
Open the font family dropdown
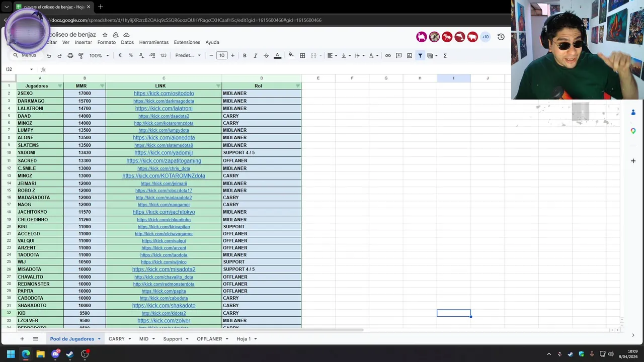pyautogui.click(x=188, y=56)
